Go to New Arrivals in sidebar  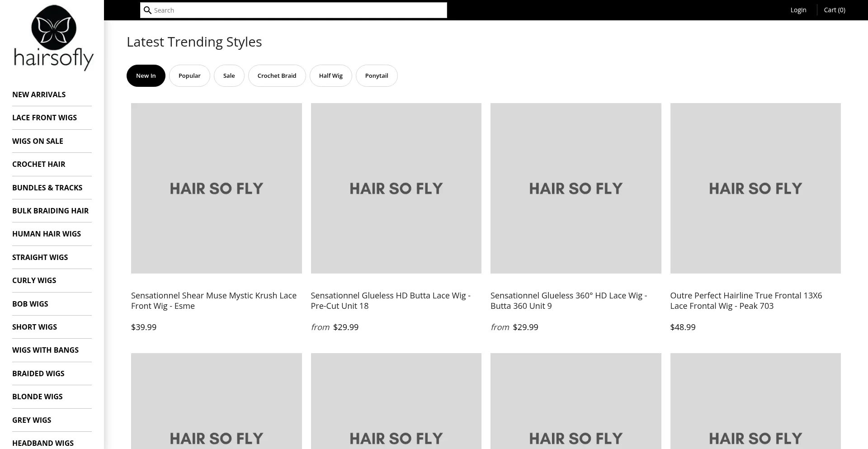pyautogui.click(x=39, y=95)
